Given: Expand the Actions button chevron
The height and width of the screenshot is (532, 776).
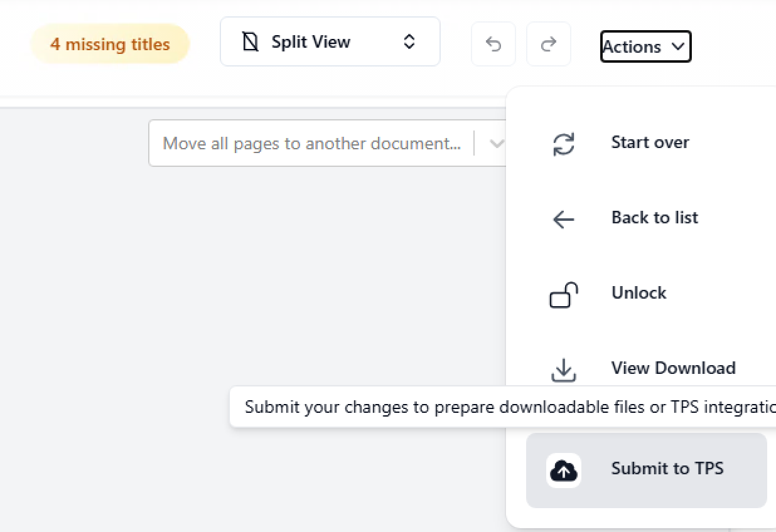Looking at the screenshot, I should pos(677,46).
